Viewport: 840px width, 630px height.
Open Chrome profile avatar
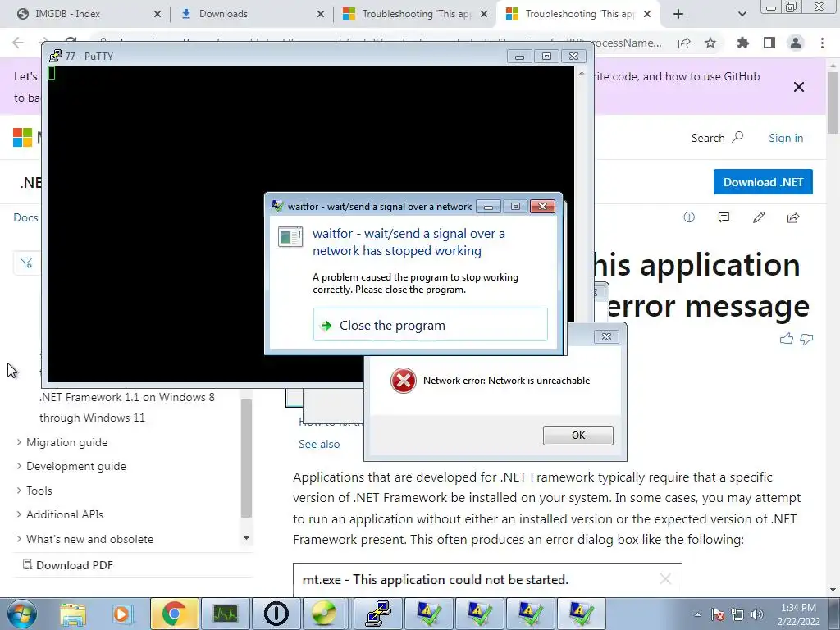[x=796, y=43]
